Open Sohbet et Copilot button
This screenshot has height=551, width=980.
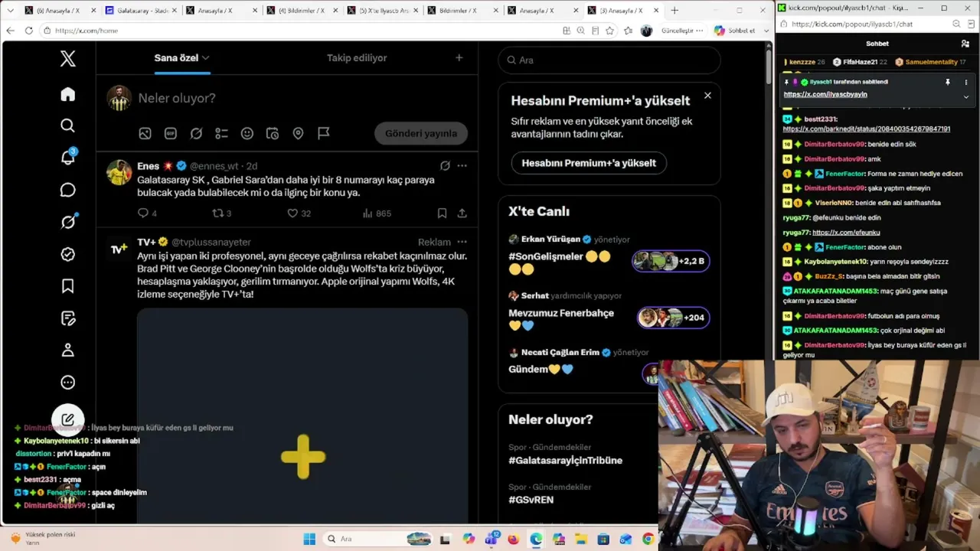coord(735,31)
